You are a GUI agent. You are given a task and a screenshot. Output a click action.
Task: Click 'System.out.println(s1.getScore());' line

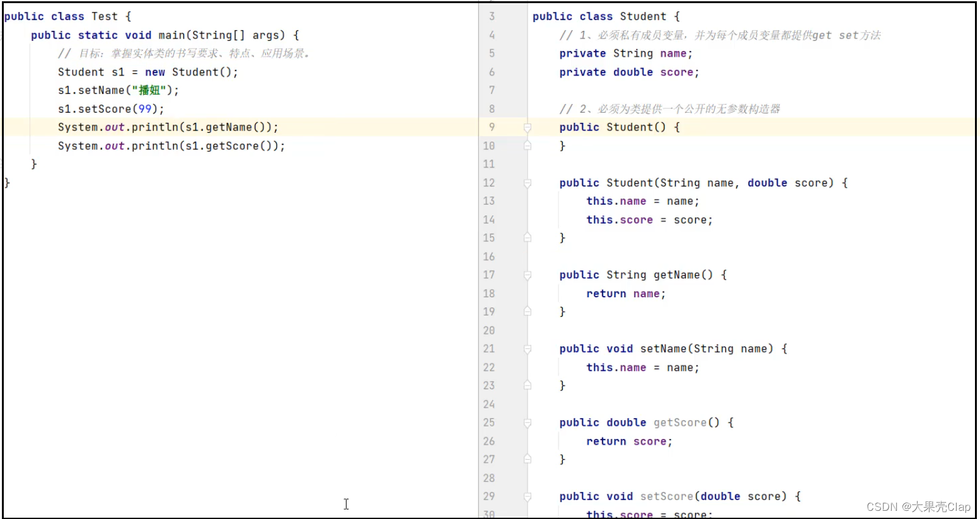coord(171,145)
